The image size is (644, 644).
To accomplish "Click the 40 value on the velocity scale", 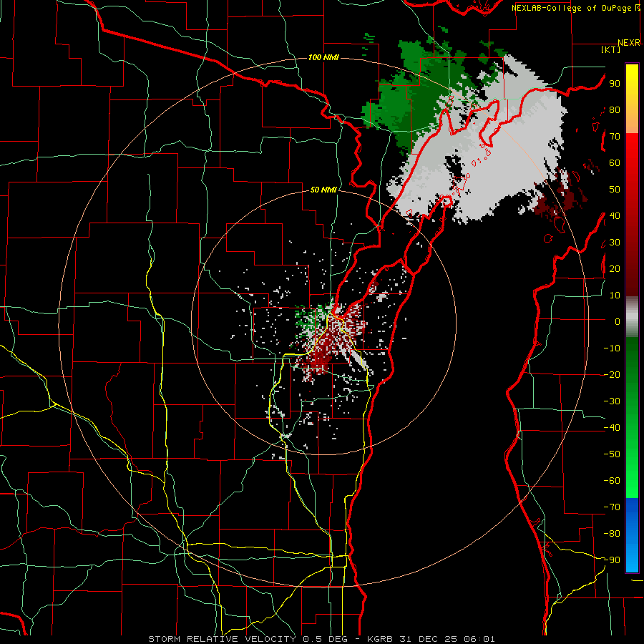I will pyautogui.click(x=615, y=215).
